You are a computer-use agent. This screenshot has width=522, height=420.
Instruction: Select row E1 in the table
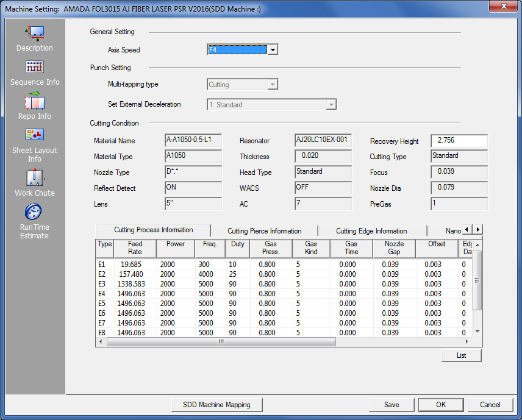coord(284,265)
